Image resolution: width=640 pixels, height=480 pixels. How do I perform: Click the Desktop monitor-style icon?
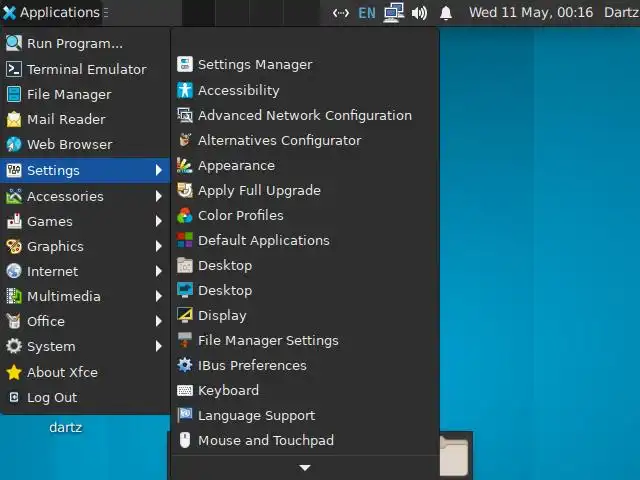click(185, 291)
